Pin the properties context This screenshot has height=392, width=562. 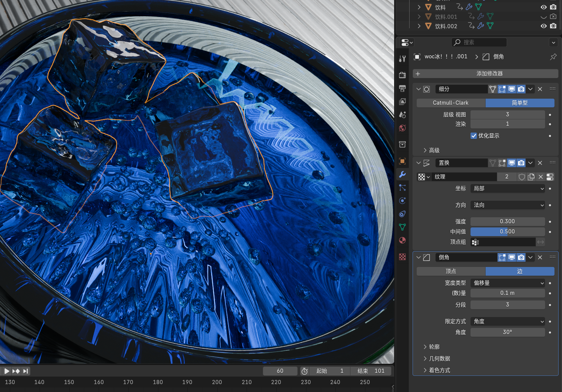click(x=553, y=57)
